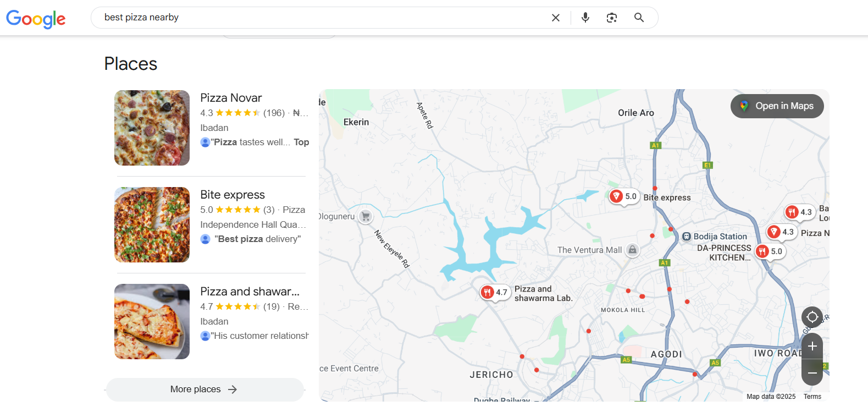Click the Open in Maps button
This screenshot has width=868, height=417.
[777, 106]
